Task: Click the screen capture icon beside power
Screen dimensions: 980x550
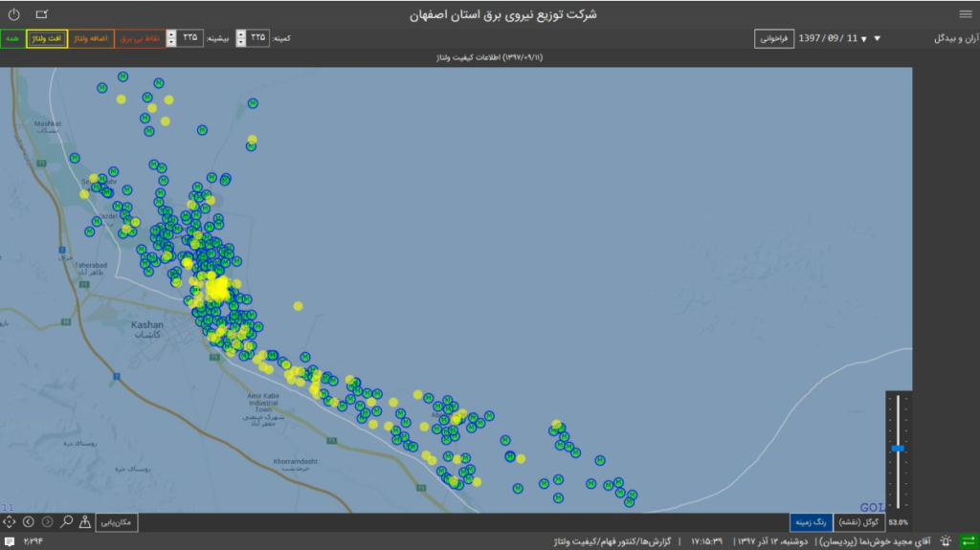Action: pos(41,14)
